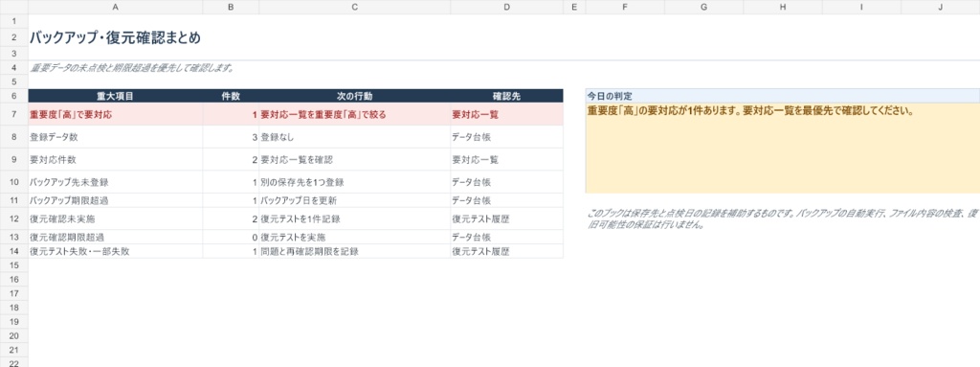Click cell 復元テストを実施
Image resolution: width=980 pixels, height=367 pixels.
tap(354, 238)
